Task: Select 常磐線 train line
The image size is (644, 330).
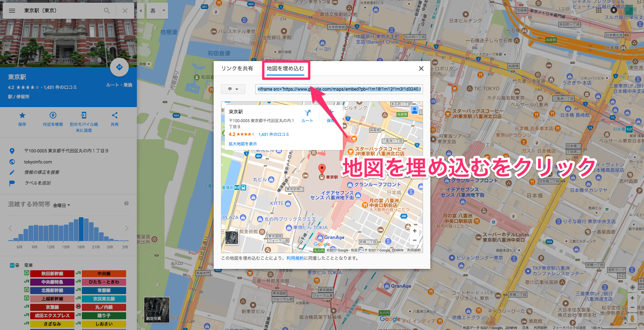Action: [104, 290]
